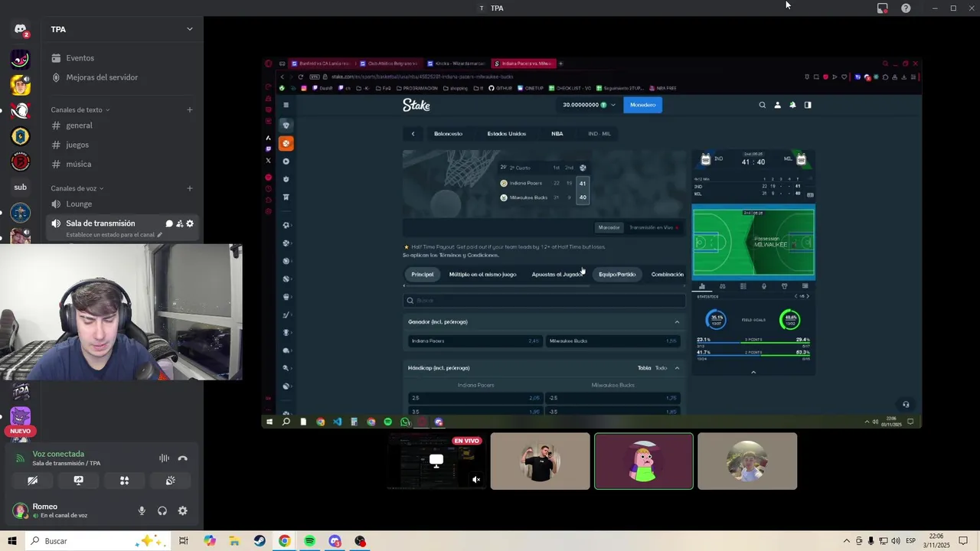Image resolution: width=980 pixels, height=551 pixels.
Task: Open Stake hamburger menu in stream
Action: (286, 105)
